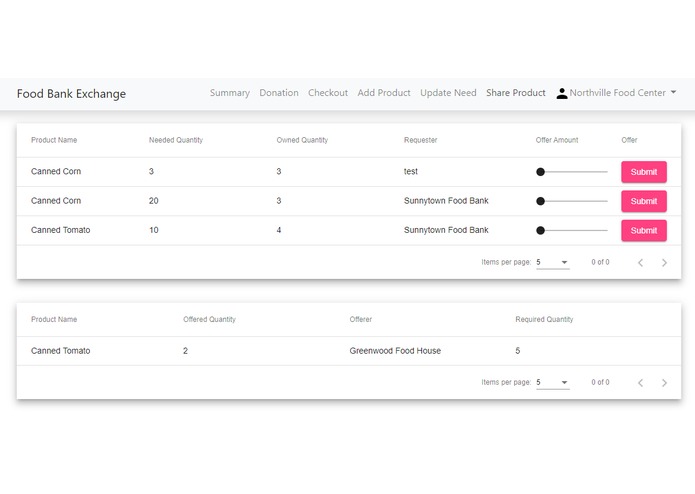
Task: Go to the Summary page
Action: point(230,93)
